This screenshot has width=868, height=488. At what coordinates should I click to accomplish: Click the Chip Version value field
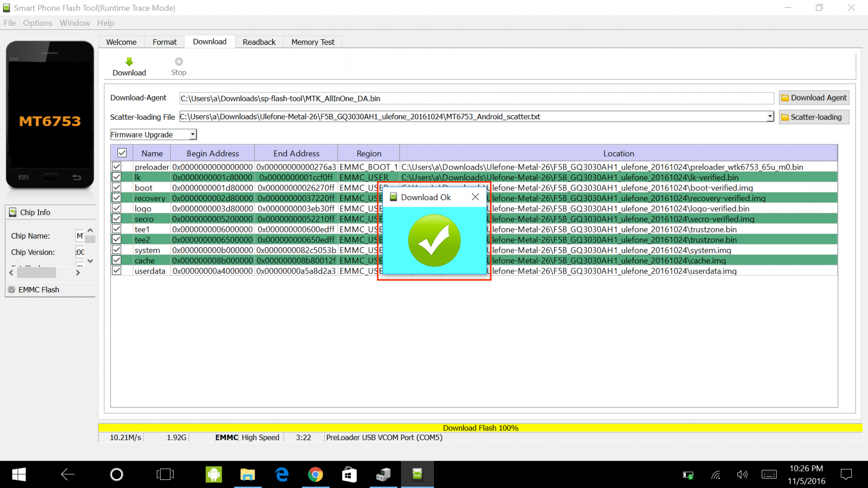[x=80, y=252]
